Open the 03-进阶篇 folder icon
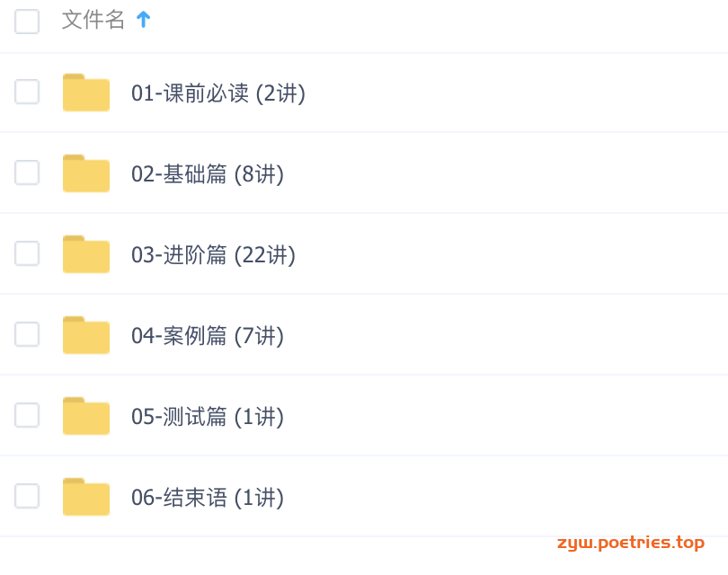728x575 pixels. point(86,254)
